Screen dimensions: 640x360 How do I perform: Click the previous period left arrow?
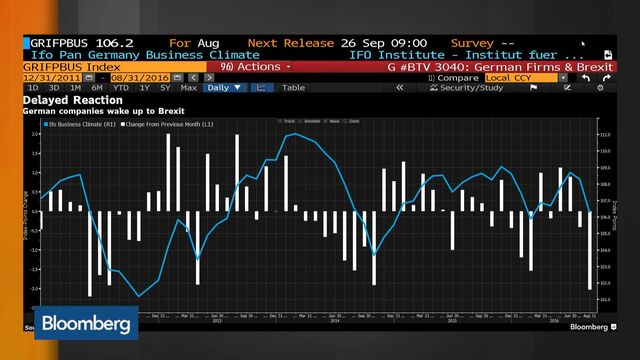point(193,78)
